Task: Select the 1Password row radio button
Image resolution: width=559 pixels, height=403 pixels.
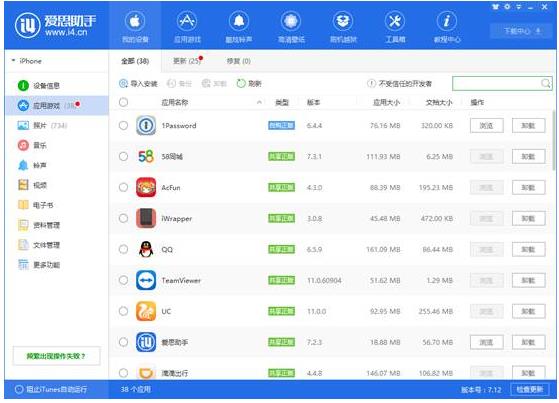Action: (123, 126)
